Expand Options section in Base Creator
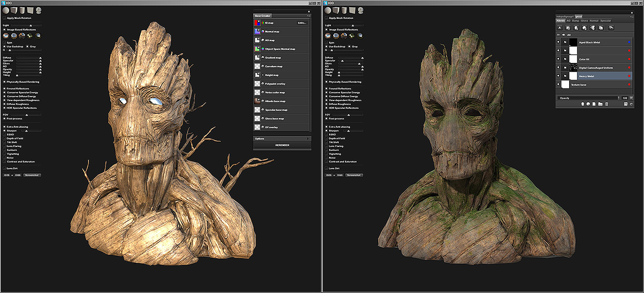This screenshot has width=644, height=293. (282, 139)
